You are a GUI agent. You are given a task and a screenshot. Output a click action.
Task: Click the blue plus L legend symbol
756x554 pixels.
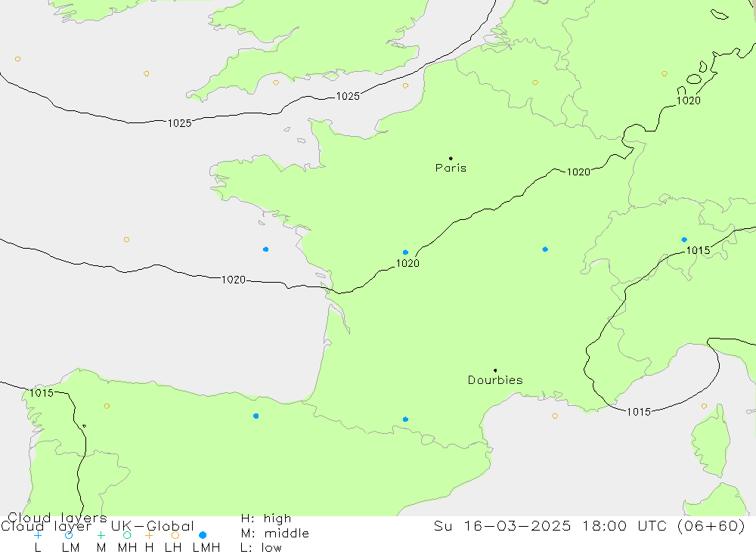pos(38,535)
